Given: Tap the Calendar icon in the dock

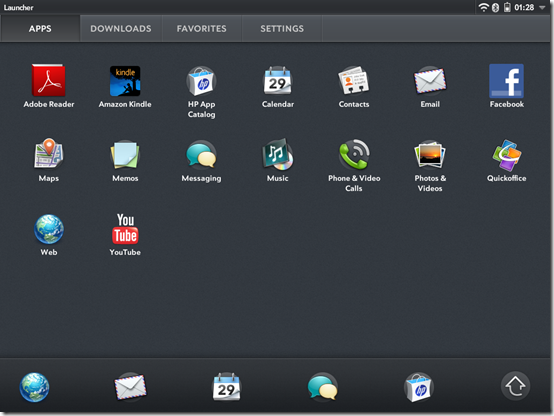Looking at the screenshot, I should click(x=226, y=387).
